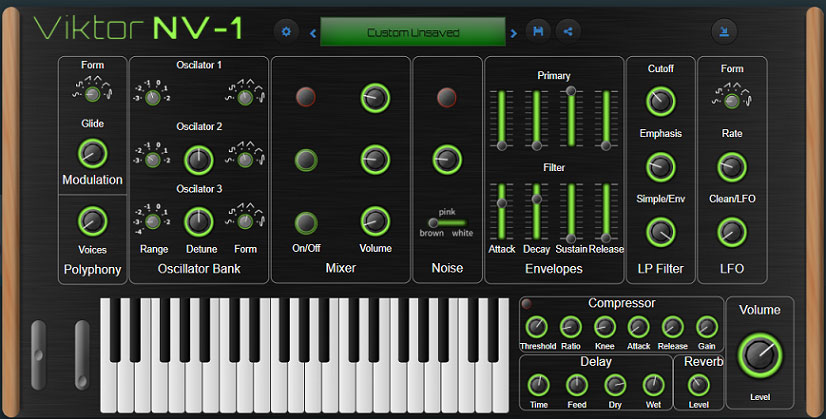This screenshot has height=419, width=826.
Task: Save the preset with the floppy disk icon
Action: click(538, 32)
